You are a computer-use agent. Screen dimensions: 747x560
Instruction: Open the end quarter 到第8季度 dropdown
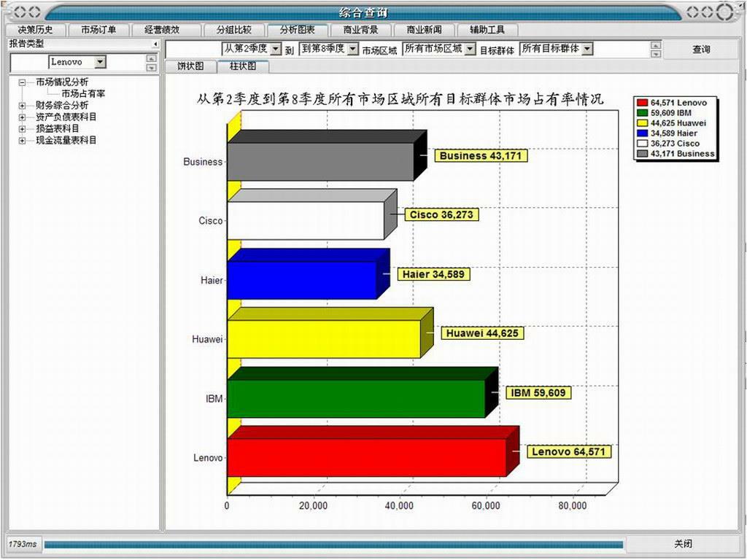[352, 49]
